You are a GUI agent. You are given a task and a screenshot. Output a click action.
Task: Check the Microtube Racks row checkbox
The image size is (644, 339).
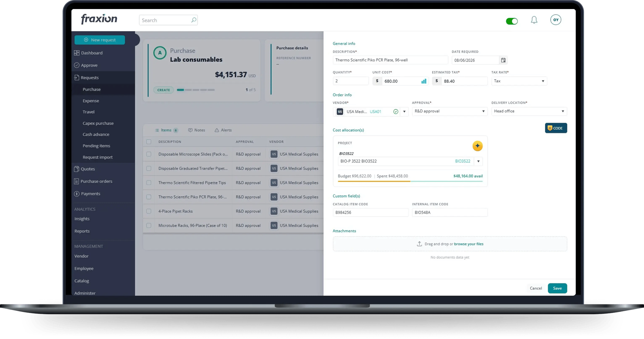[x=149, y=226]
